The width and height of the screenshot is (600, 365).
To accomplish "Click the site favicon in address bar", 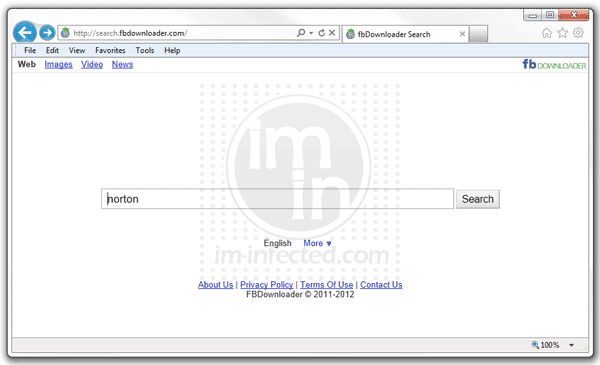I will tap(65, 33).
